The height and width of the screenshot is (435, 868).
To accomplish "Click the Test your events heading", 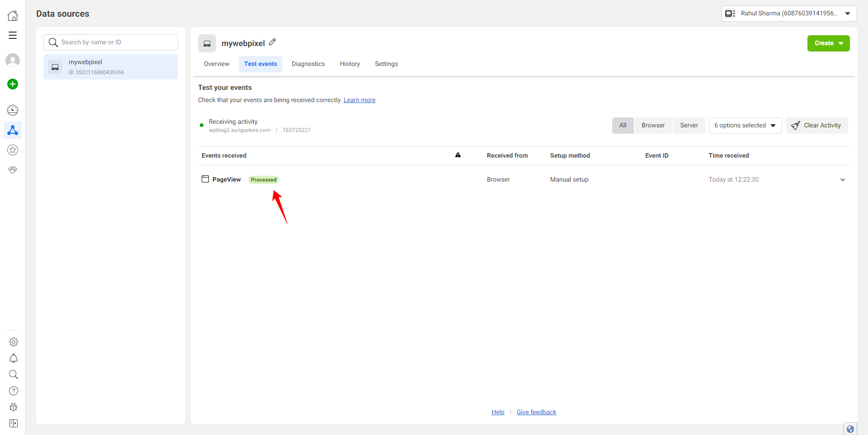I will [225, 88].
